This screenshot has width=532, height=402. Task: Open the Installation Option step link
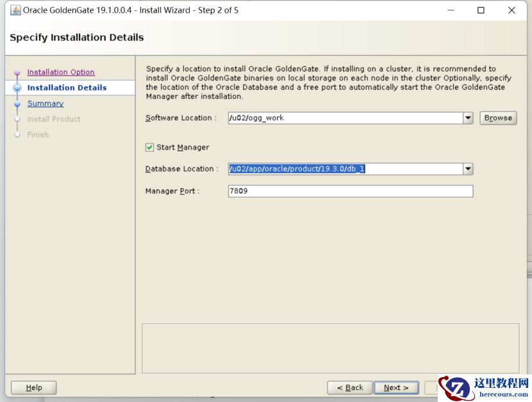[61, 72]
